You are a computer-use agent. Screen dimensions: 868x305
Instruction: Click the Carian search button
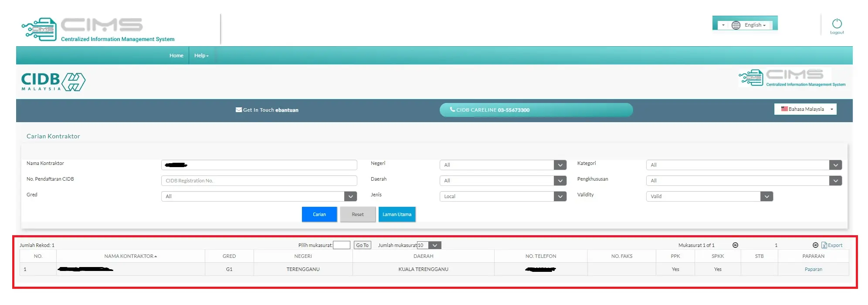click(319, 214)
